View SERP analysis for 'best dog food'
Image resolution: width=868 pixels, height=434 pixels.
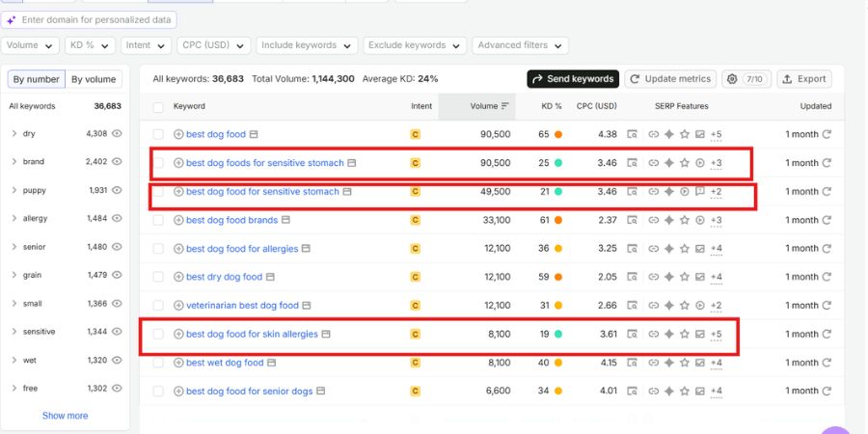[632, 134]
